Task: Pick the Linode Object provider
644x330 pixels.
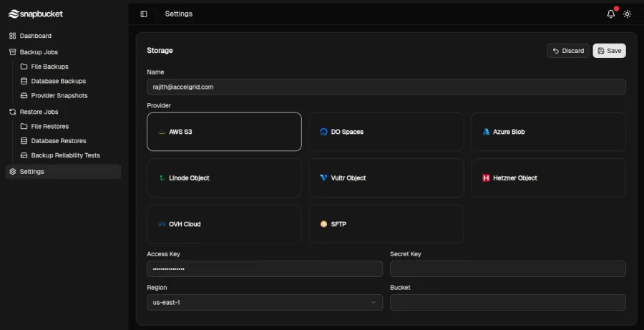Action: coord(224,178)
